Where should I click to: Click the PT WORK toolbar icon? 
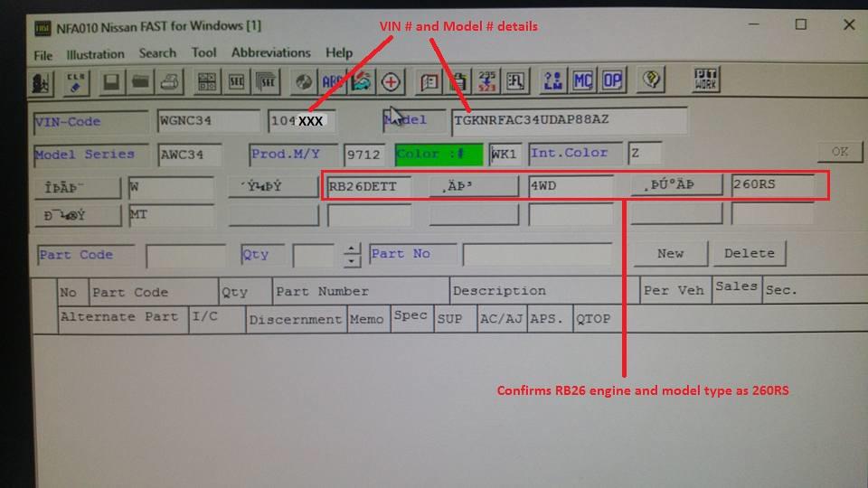[x=705, y=80]
